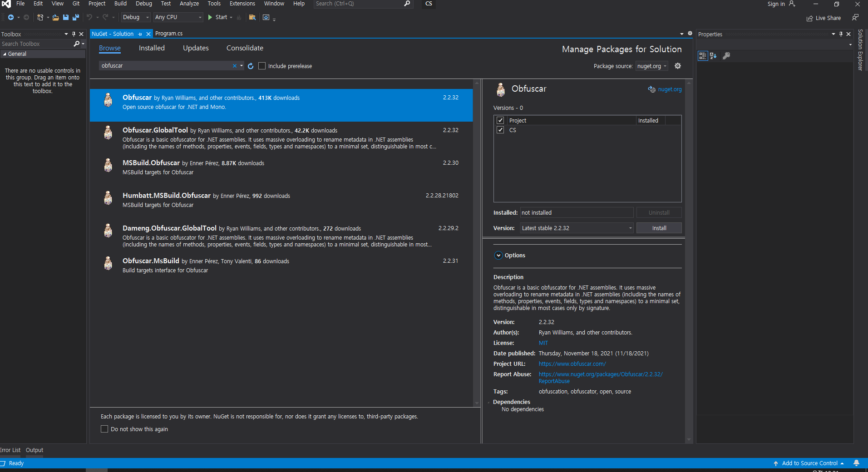Viewport: 868px width, 472px height.
Task: Open the Solution Explorer side tab
Action: [860, 50]
